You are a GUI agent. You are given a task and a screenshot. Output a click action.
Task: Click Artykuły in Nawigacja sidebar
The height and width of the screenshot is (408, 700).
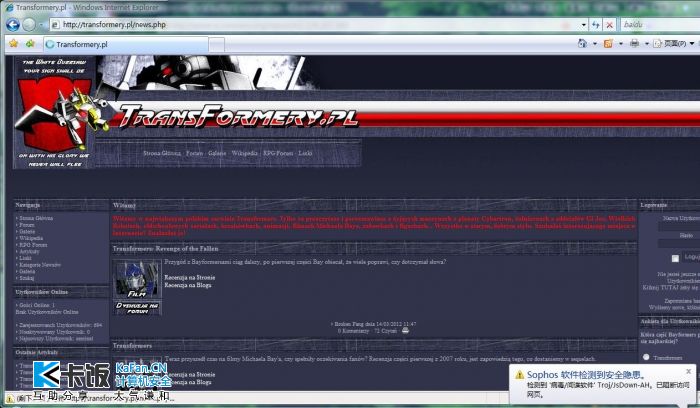pos(29,252)
